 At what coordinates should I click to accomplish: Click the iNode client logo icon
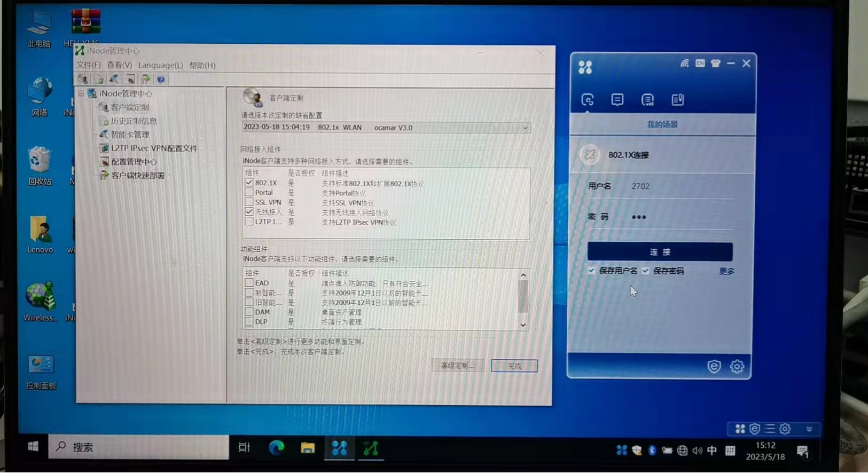[585, 67]
